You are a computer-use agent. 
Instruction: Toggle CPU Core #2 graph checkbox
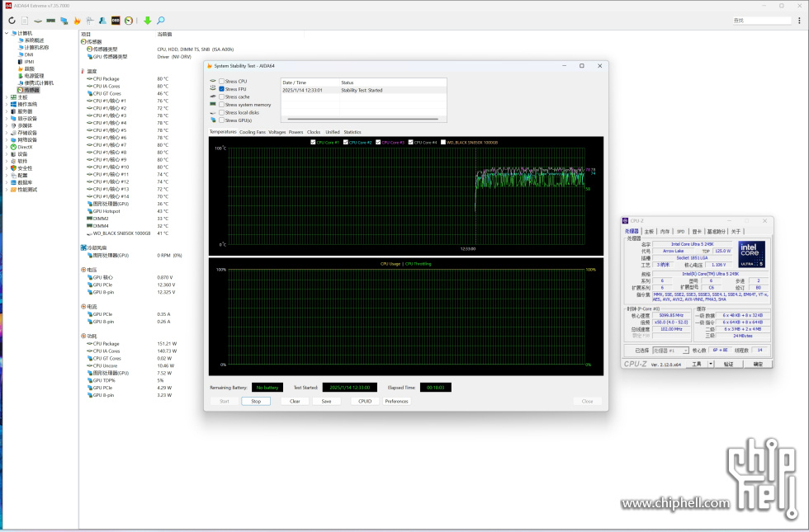click(346, 142)
